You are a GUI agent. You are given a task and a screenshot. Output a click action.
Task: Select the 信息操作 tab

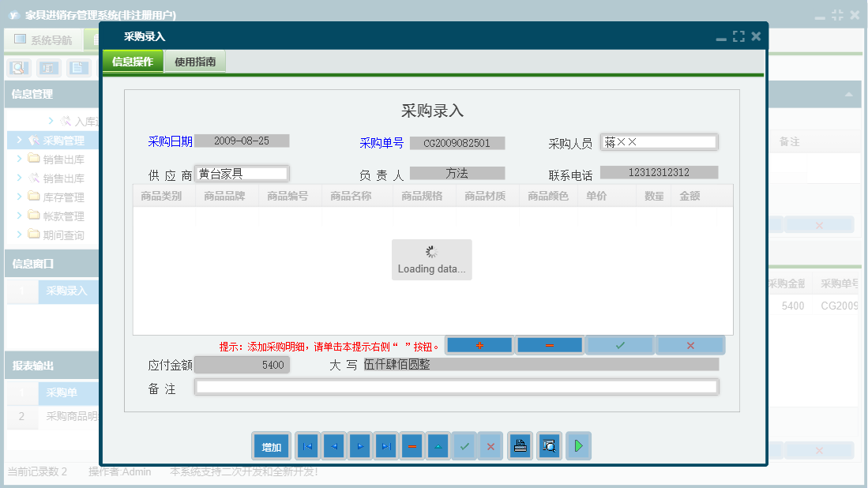pyautogui.click(x=132, y=59)
